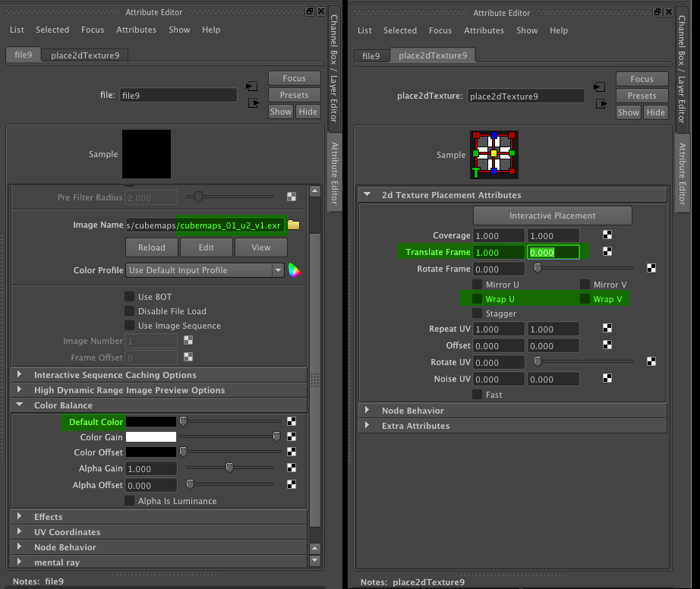Undock the left Attribute Editor window
This screenshot has height=589, width=700.
pos(309,11)
